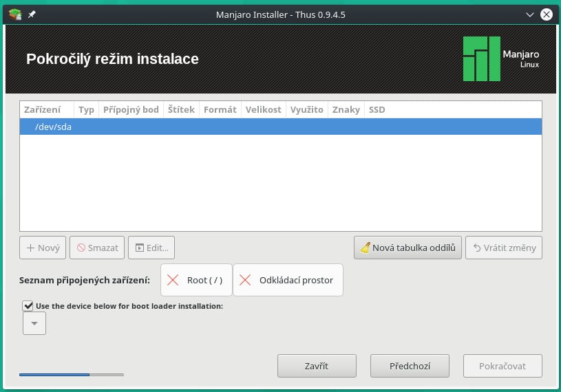Go back with Předchozí button

[x=410, y=366]
